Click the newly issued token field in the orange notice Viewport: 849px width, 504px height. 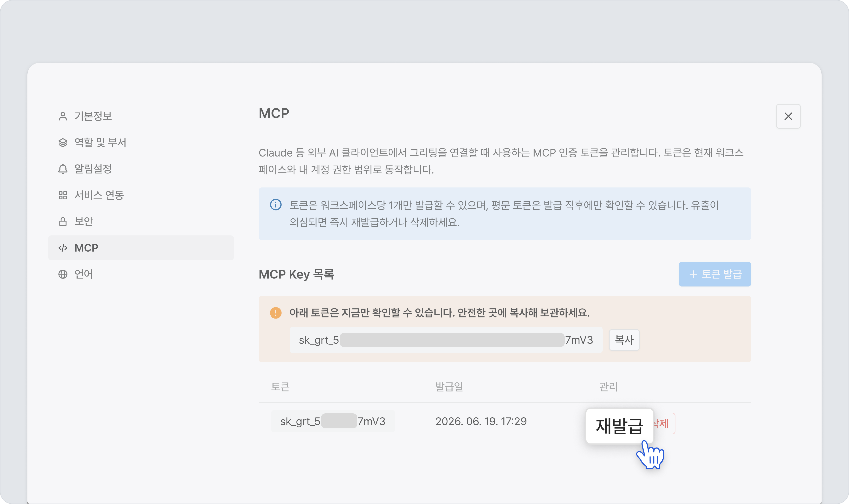point(446,340)
